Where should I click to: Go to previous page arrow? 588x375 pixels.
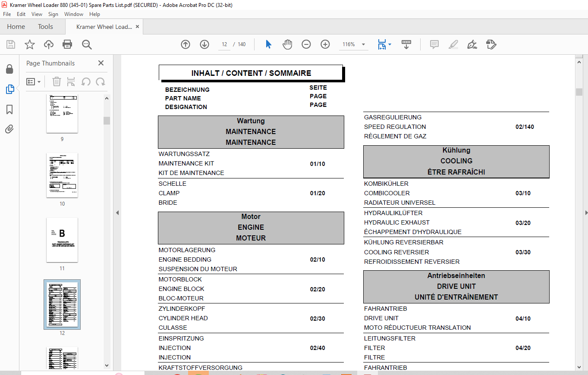pos(186,44)
